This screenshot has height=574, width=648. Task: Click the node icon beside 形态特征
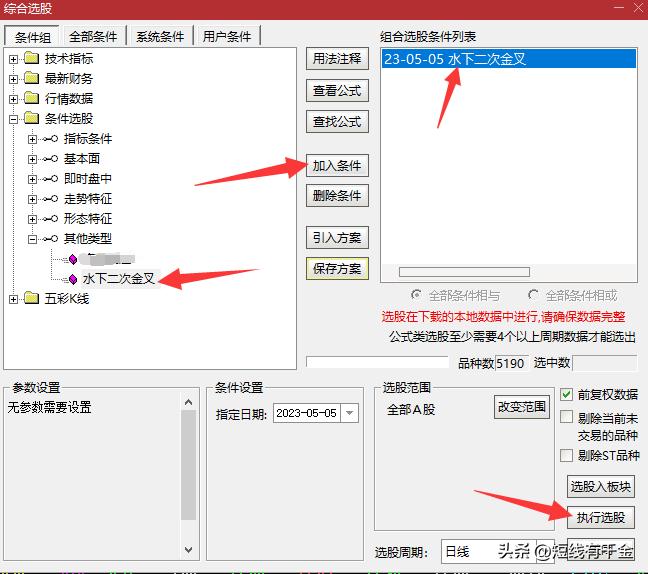pos(50,219)
